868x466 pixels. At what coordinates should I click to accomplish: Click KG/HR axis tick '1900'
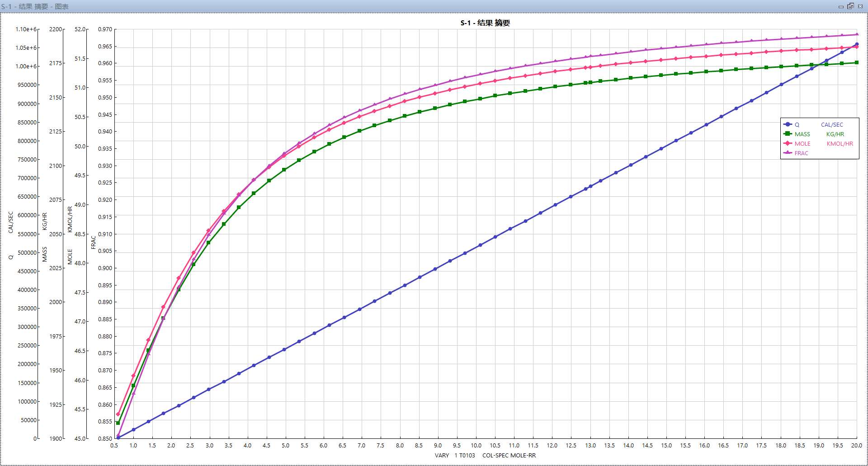[x=56, y=439]
